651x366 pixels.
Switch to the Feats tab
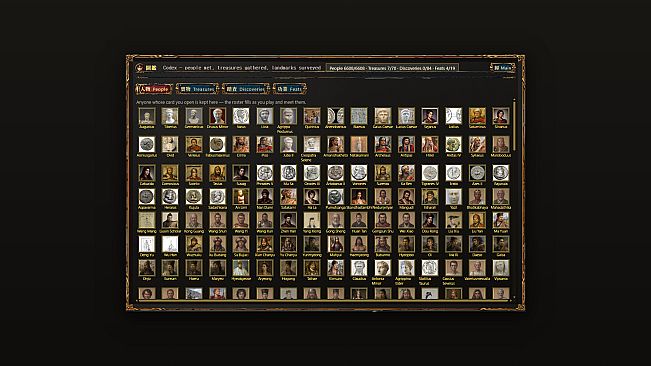pyautogui.click(x=289, y=89)
